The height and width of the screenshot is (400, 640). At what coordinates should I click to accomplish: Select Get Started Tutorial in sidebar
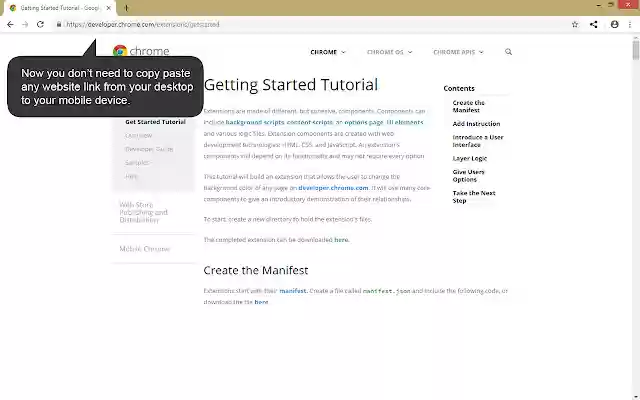(155, 122)
